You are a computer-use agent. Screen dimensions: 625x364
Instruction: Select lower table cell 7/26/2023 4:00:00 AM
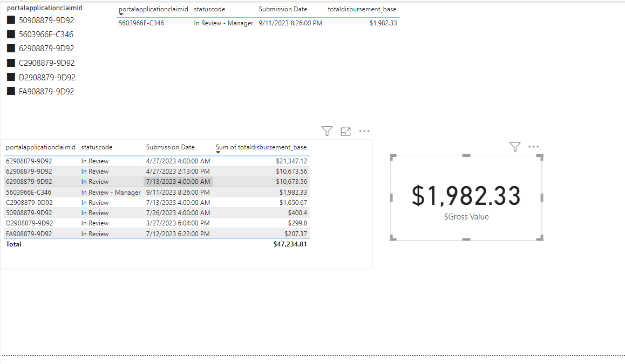click(x=178, y=213)
